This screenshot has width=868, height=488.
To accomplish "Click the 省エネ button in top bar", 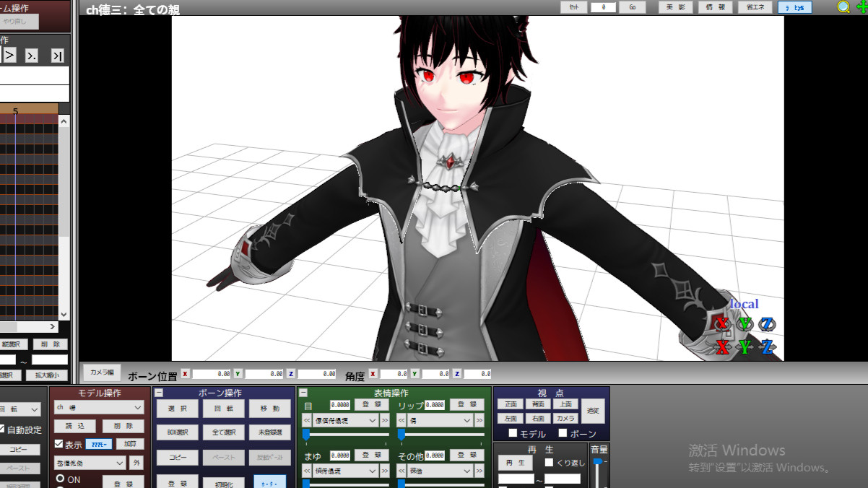I will click(755, 7).
